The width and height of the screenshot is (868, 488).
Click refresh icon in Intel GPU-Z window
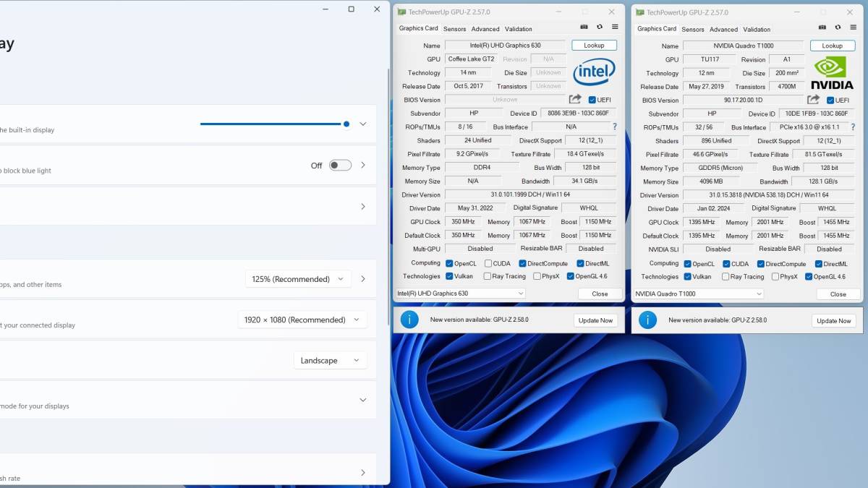(600, 27)
